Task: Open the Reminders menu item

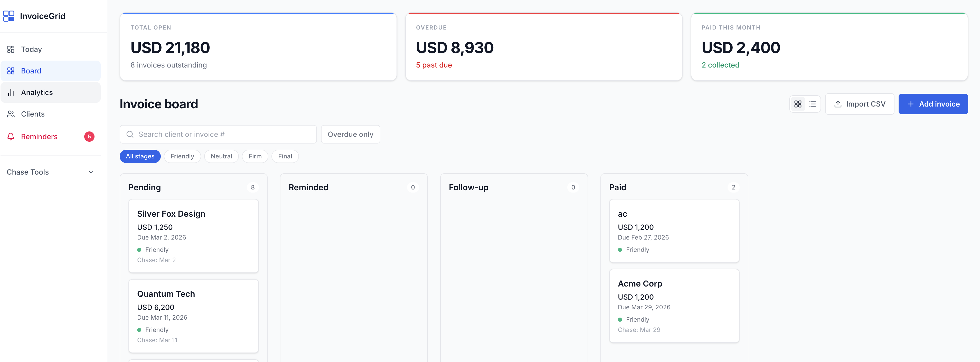Action: pyautogui.click(x=39, y=137)
